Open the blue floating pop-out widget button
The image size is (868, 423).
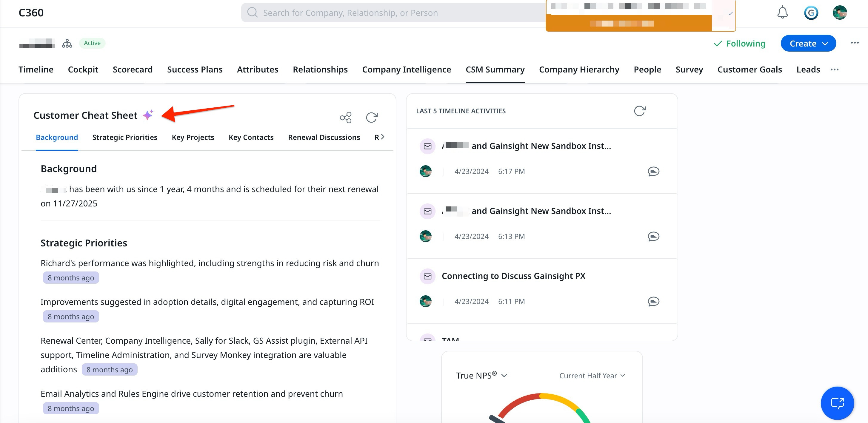click(837, 403)
